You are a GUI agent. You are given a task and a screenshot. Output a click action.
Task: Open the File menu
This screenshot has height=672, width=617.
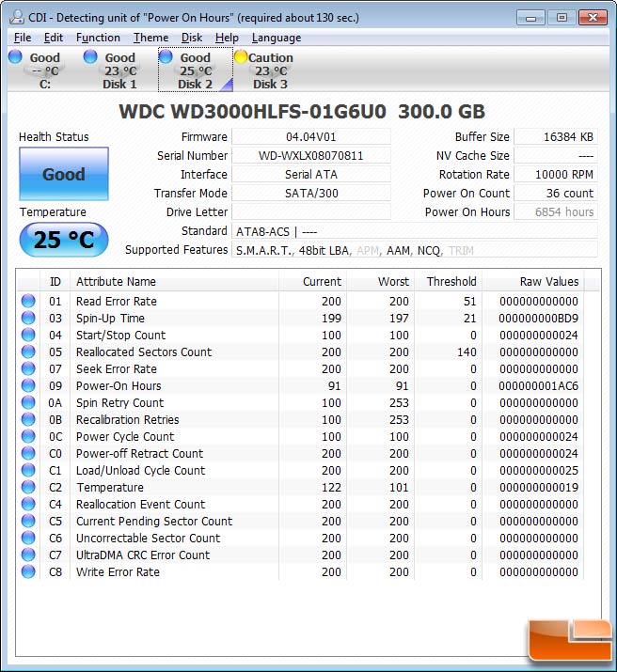[23, 38]
